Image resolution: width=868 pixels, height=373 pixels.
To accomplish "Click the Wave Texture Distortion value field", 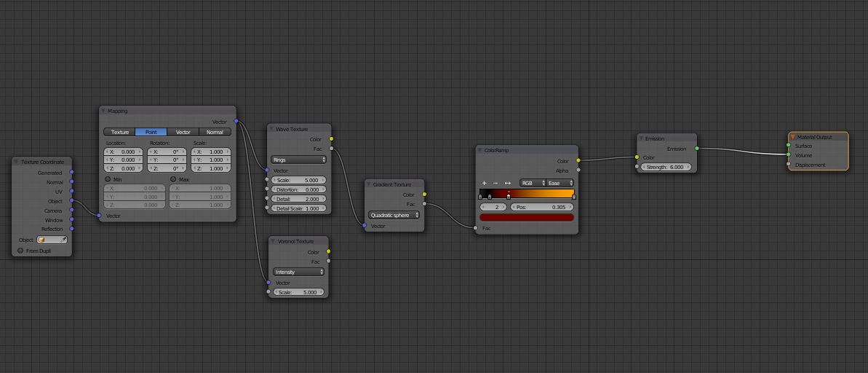I will (298, 189).
